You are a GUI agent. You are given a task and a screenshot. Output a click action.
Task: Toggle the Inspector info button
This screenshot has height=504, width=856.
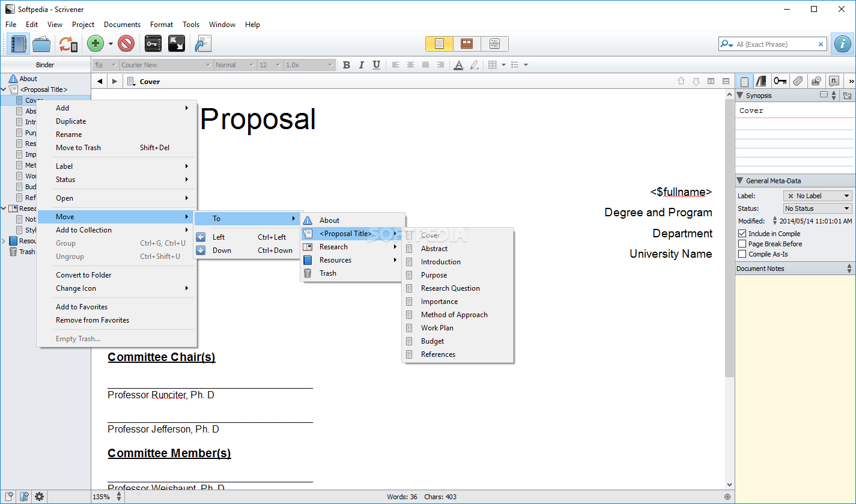click(x=843, y=44)
